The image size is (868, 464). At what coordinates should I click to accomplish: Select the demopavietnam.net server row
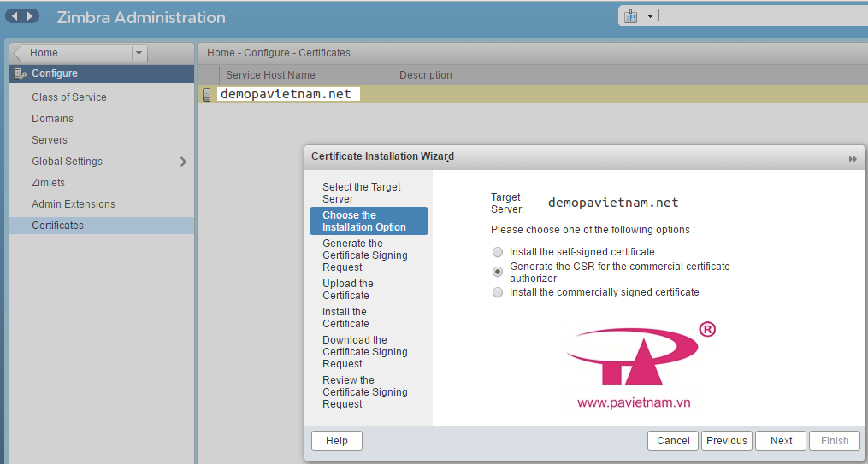point(533,95)
